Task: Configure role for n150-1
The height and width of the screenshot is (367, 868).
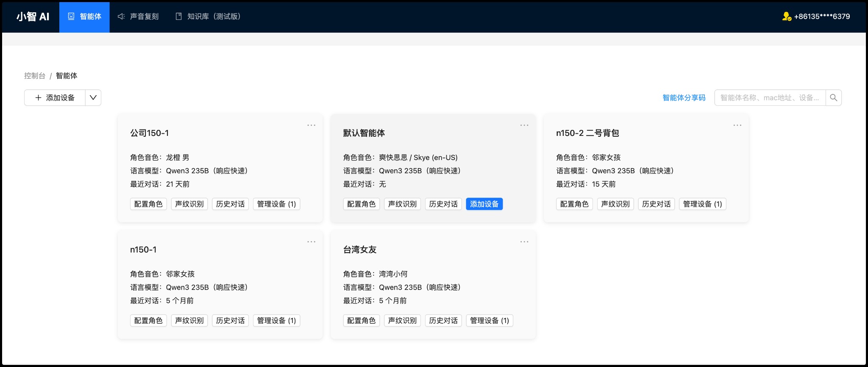Action: [x=148, y=320]
